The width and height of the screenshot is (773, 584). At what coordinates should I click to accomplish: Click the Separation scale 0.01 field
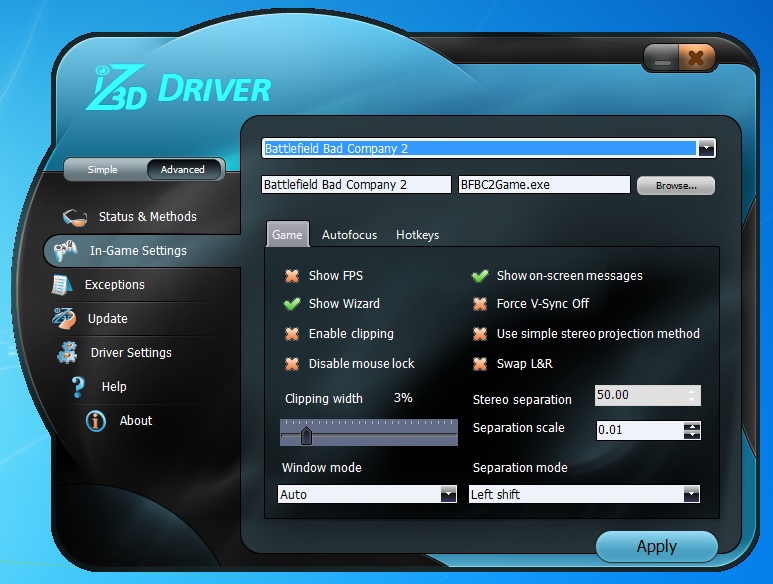[639, 430]
